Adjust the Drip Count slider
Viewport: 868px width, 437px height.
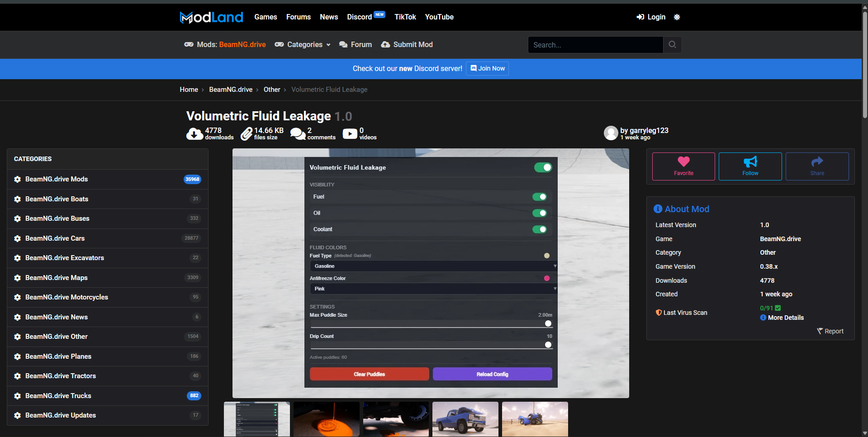(x=431, y=345)
